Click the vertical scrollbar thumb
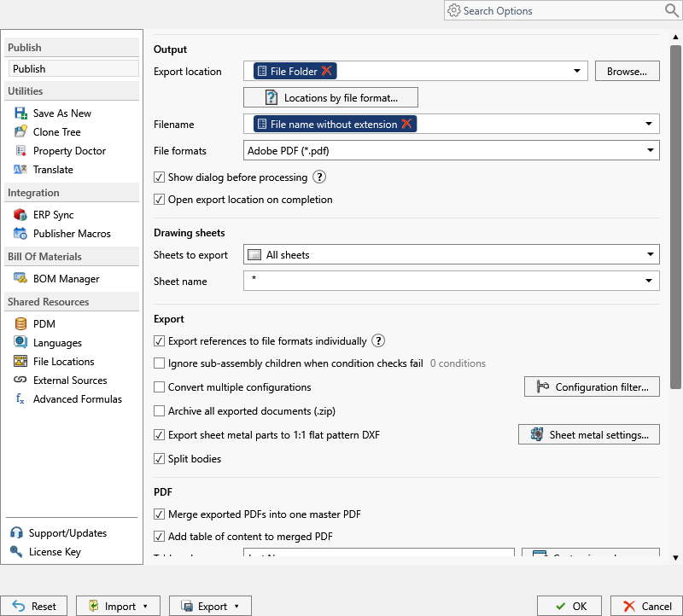The height and width of the screenshot is (616, 683). 675,217
